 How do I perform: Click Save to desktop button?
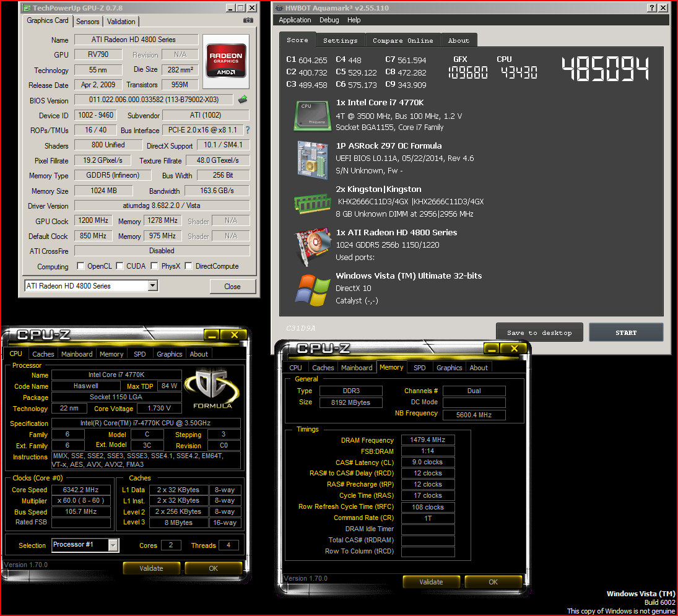coord(539,332)
